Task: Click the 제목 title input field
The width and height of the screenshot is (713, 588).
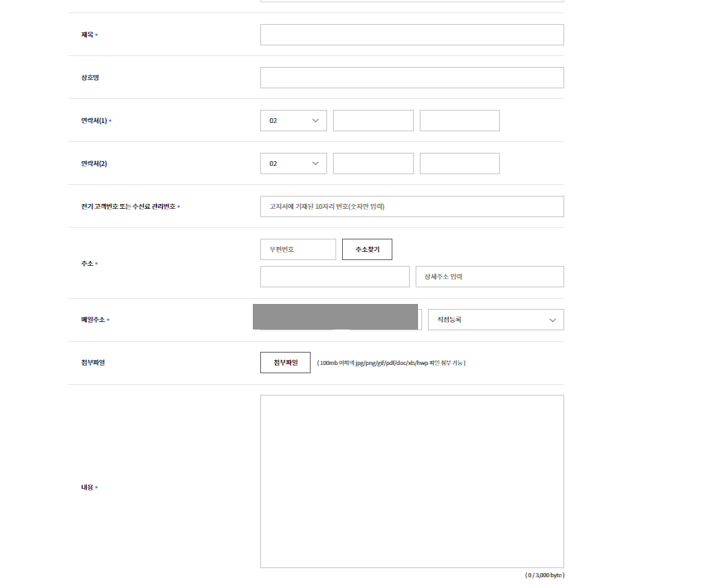Action: point(412,35)
